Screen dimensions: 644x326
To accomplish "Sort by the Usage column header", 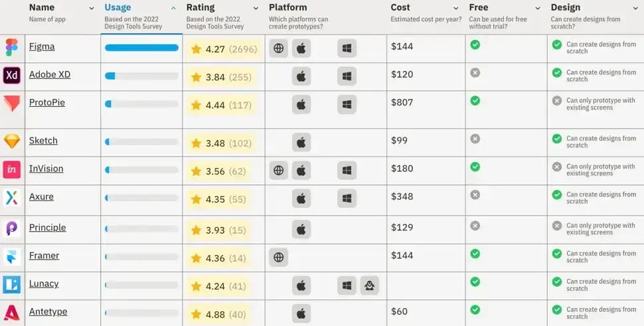I will point(118,7).
